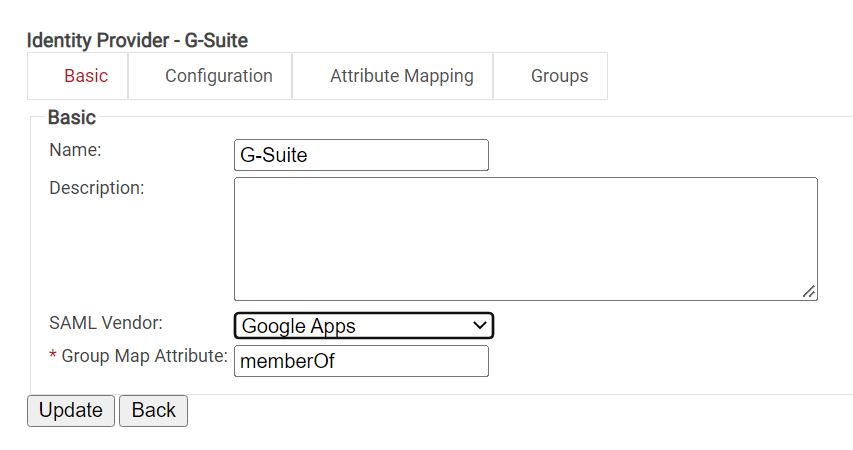The height and width of the screenshot is (450, 853).
Task: Click the Identity Provider - G-Suite heading
Action: (x=137, y=40)
